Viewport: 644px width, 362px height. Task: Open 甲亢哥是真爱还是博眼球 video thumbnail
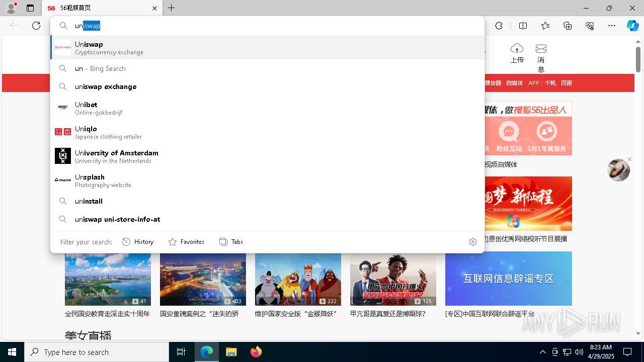click(393, 279)
